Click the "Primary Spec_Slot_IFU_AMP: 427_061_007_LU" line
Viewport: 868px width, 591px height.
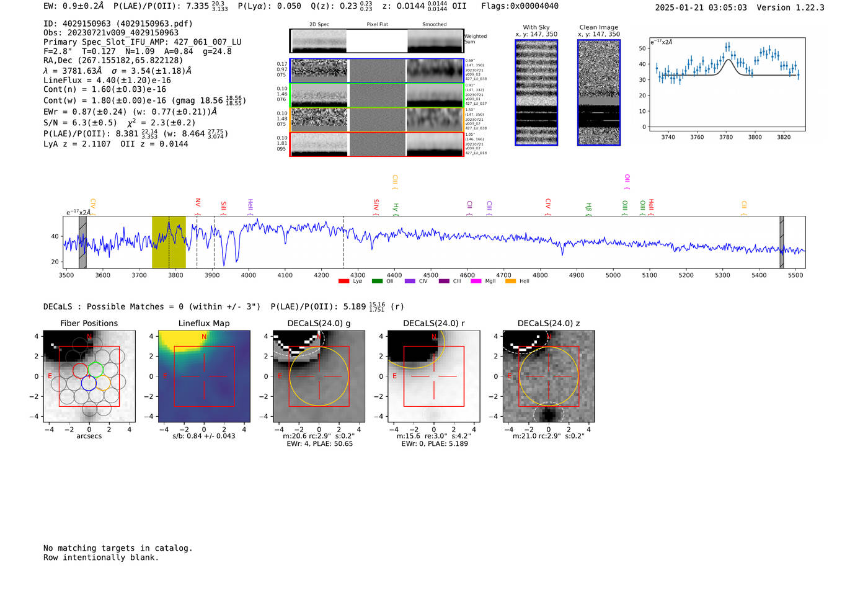tap(143, 42)
